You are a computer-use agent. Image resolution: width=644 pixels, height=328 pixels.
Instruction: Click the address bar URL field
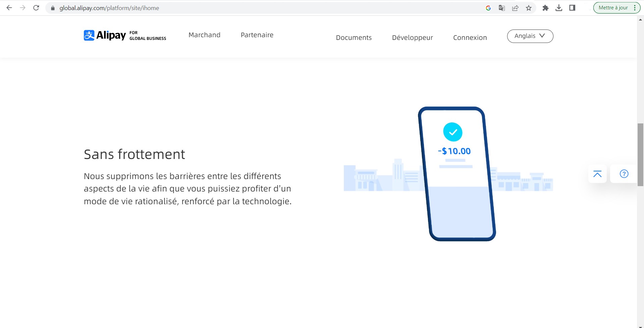235,8
